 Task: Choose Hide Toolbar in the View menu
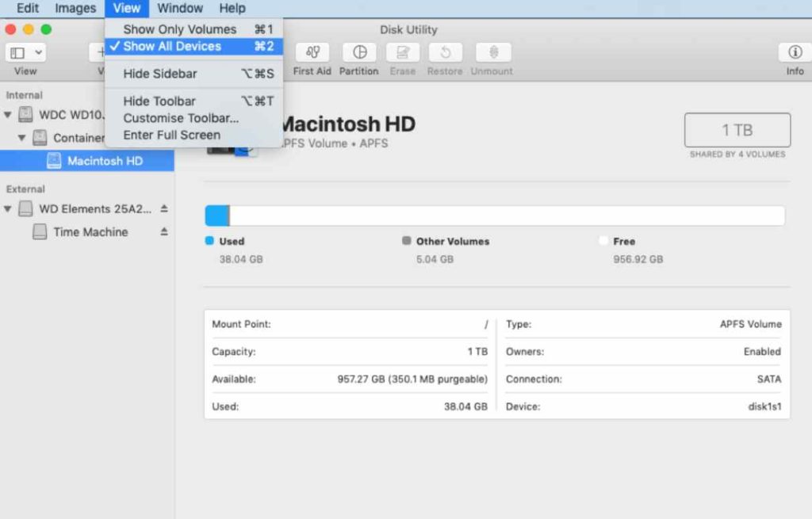click(x=193, y=101)
